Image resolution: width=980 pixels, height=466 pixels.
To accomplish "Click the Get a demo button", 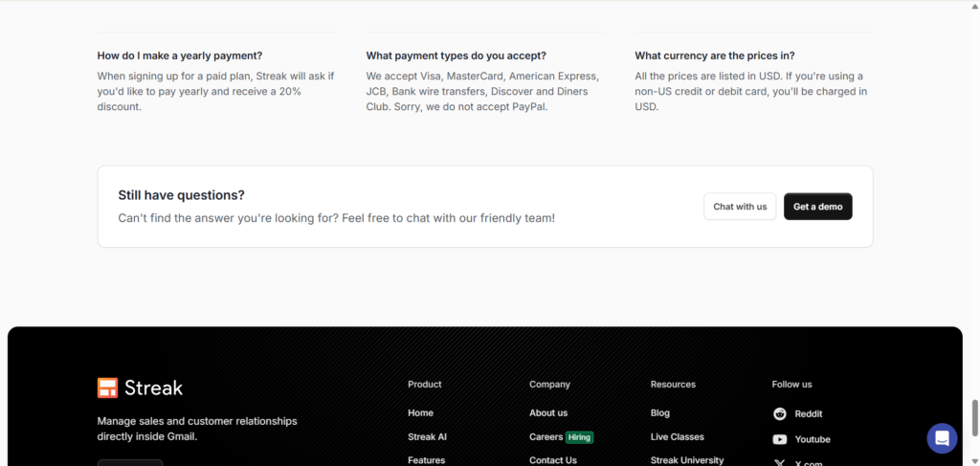I will (x=817, y=206).
